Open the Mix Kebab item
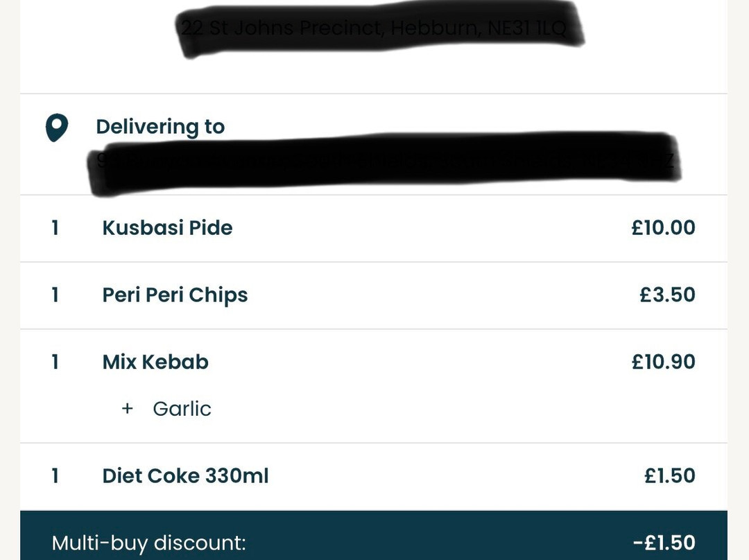Viewport: 749px width, 560px height. tap(155, 362)
